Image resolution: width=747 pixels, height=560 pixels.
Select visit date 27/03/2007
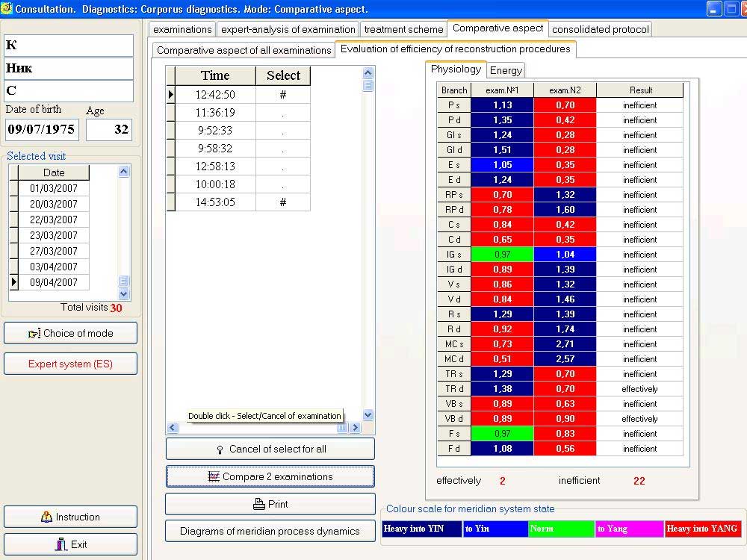[53, 252]
